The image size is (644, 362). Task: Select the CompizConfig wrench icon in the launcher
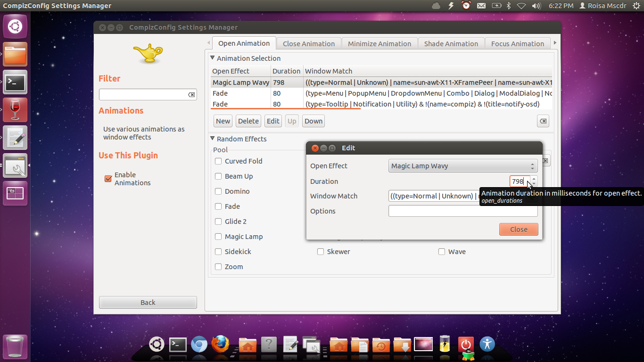(15, 165)
